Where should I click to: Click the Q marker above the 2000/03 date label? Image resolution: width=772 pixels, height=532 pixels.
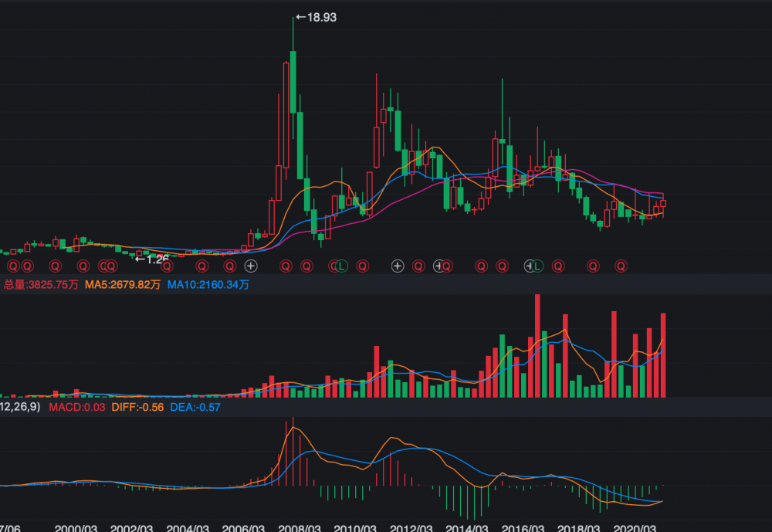83,266
